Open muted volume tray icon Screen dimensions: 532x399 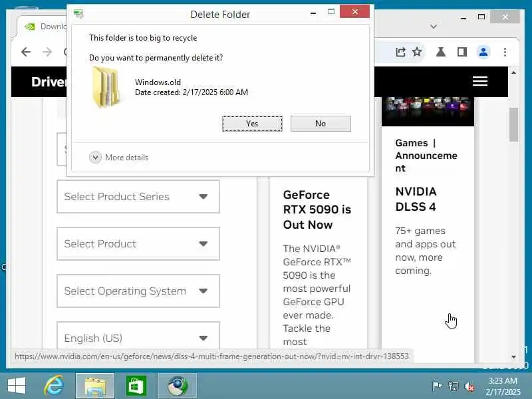tap(469, 386)
